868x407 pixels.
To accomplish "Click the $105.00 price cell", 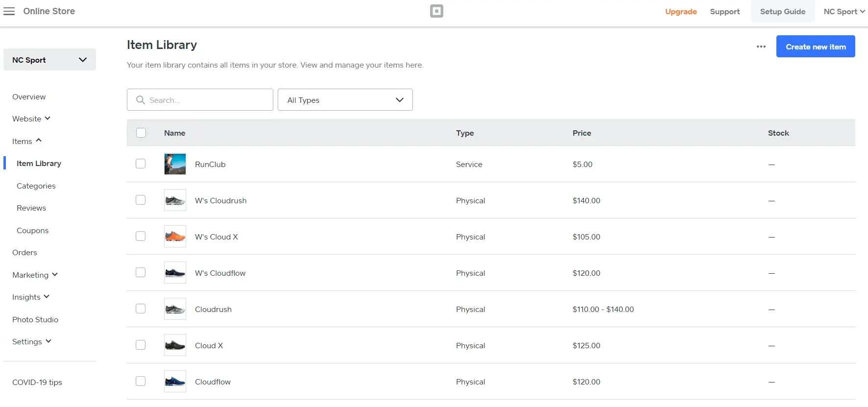I will pyautogui.click(x=586, y=237).
